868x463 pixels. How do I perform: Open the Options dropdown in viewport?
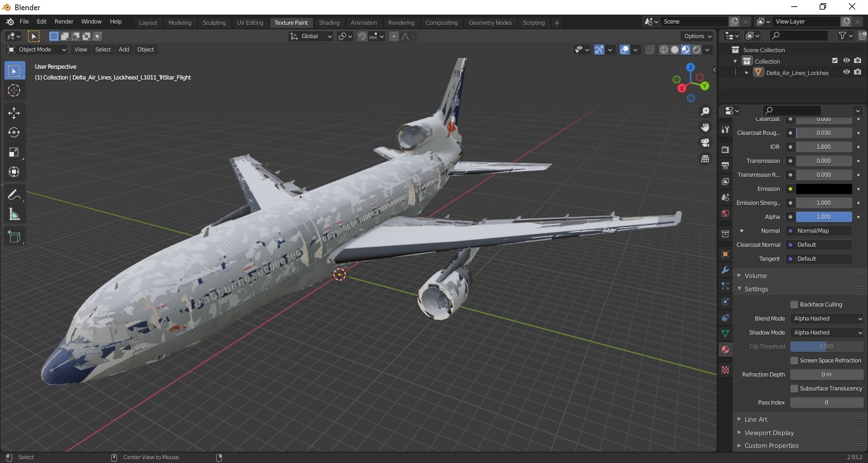698,36
